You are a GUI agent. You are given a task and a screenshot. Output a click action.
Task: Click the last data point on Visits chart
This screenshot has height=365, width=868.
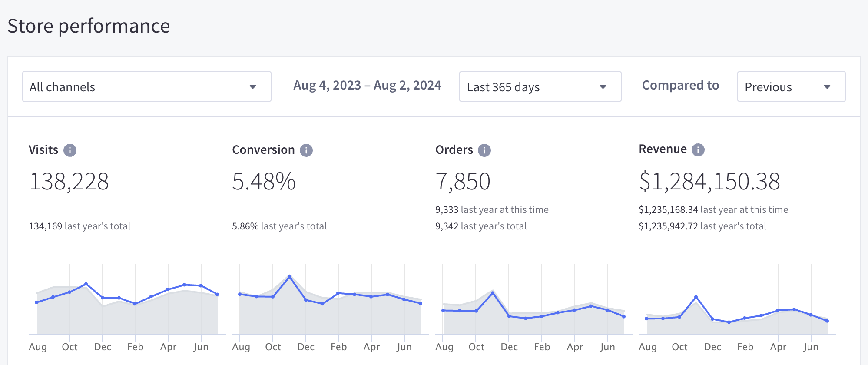[217, 295]
